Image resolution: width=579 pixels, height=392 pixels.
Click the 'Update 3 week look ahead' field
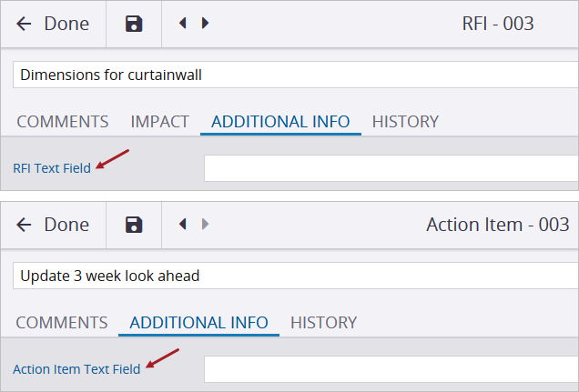[296, 276]
